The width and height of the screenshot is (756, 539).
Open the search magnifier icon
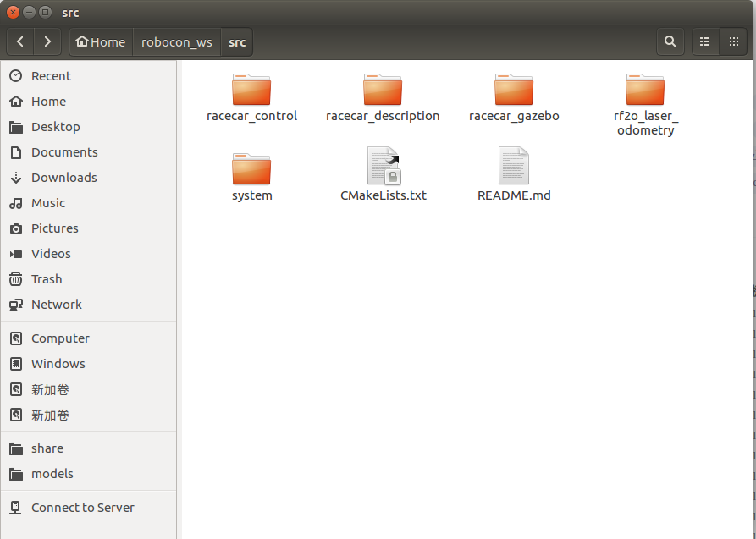670,42
